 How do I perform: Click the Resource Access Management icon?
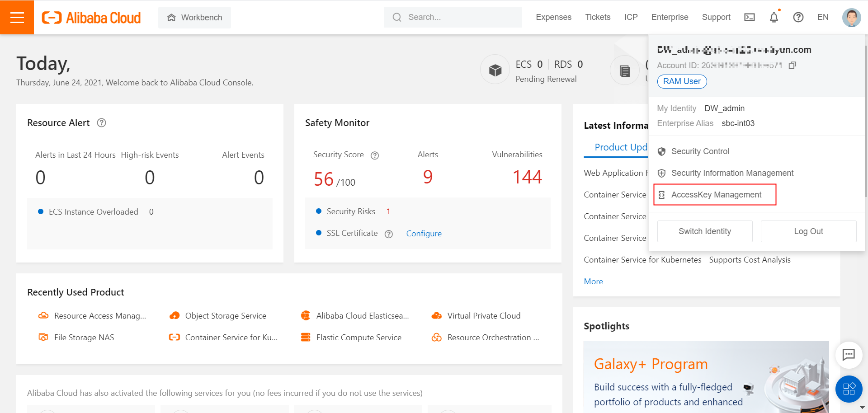coord(43,315)
